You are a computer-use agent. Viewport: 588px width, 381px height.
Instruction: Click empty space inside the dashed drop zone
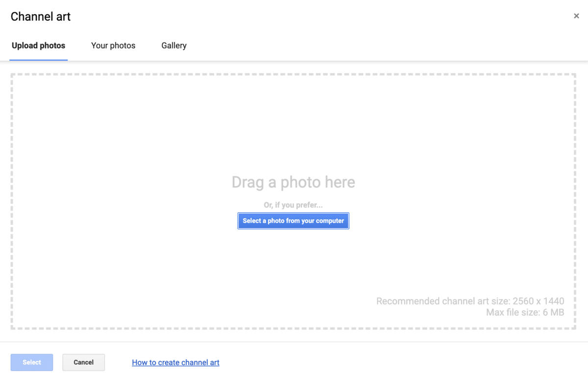coord(147,147)
